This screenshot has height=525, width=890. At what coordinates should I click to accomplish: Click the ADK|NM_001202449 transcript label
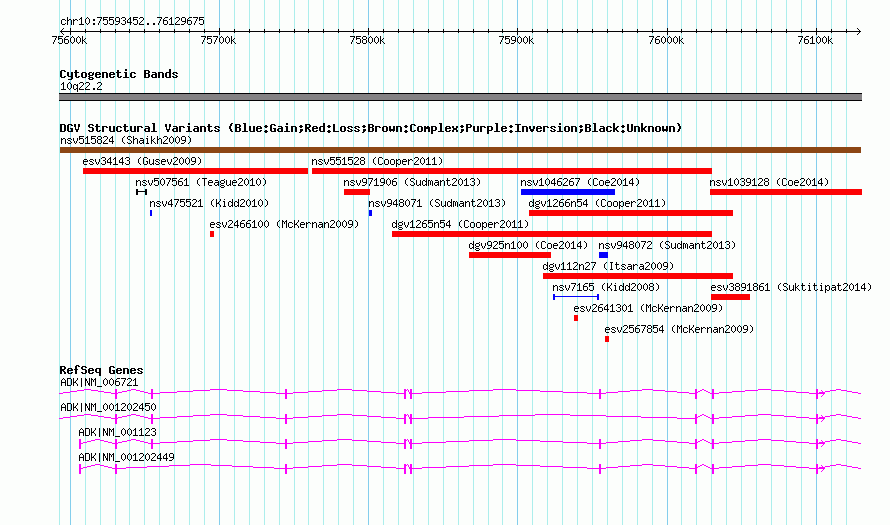click(126, 457)
